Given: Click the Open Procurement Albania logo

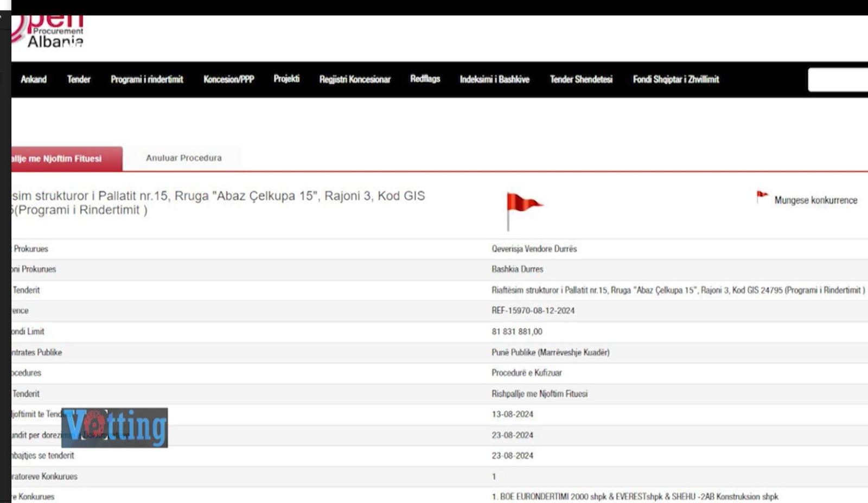Looking at the screenshot, I should tap(48, 32).
